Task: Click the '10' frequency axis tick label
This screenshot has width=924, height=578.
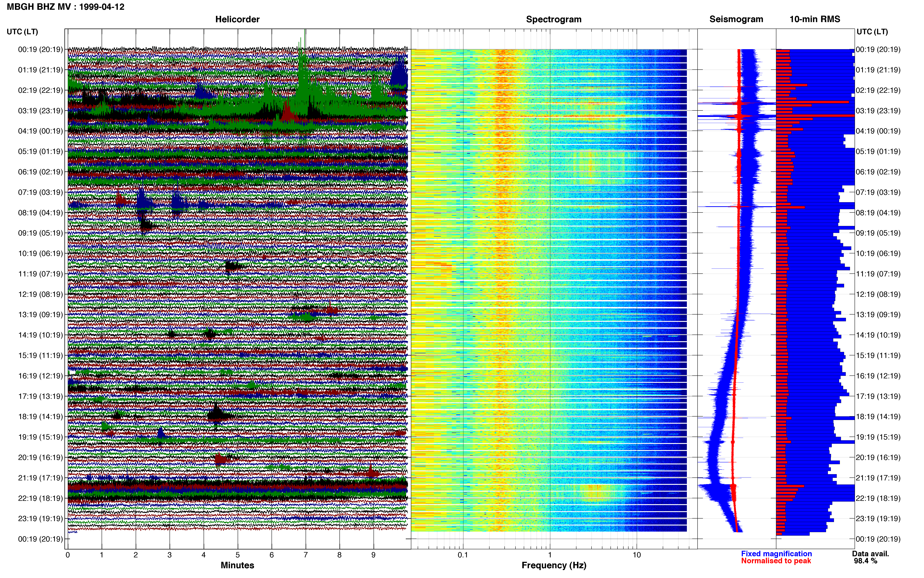Action: point(637,555)
